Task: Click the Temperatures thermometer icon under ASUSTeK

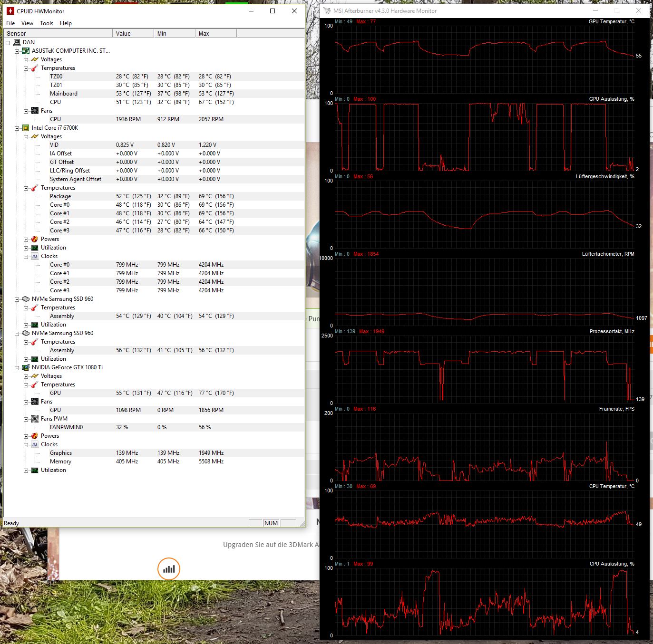Action: coord(35,68)
